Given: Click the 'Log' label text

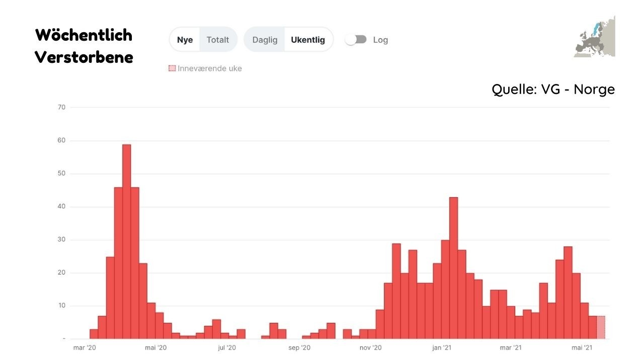Looking at the screenshot, I should coord(380,40).
